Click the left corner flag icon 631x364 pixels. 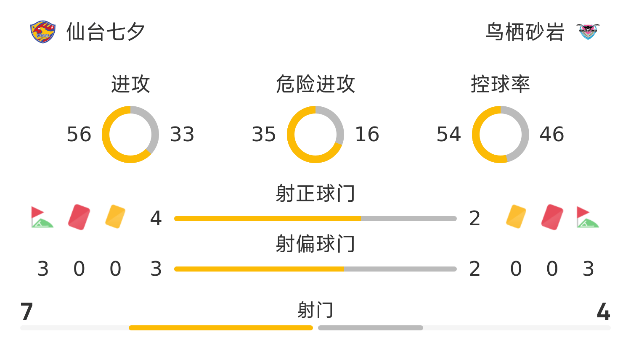point(42,217)
